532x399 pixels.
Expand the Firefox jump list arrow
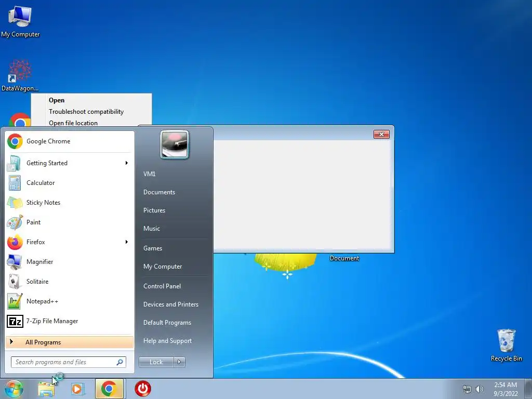(127, 242)
